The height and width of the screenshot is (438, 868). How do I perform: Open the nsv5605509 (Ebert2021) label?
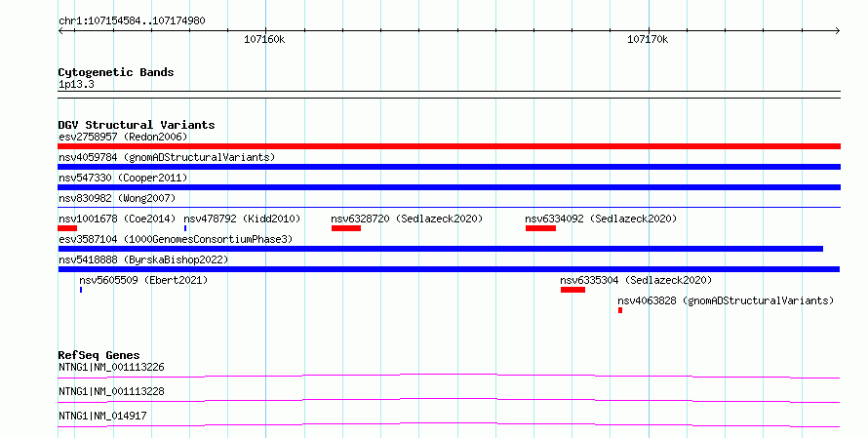(143, 280)
